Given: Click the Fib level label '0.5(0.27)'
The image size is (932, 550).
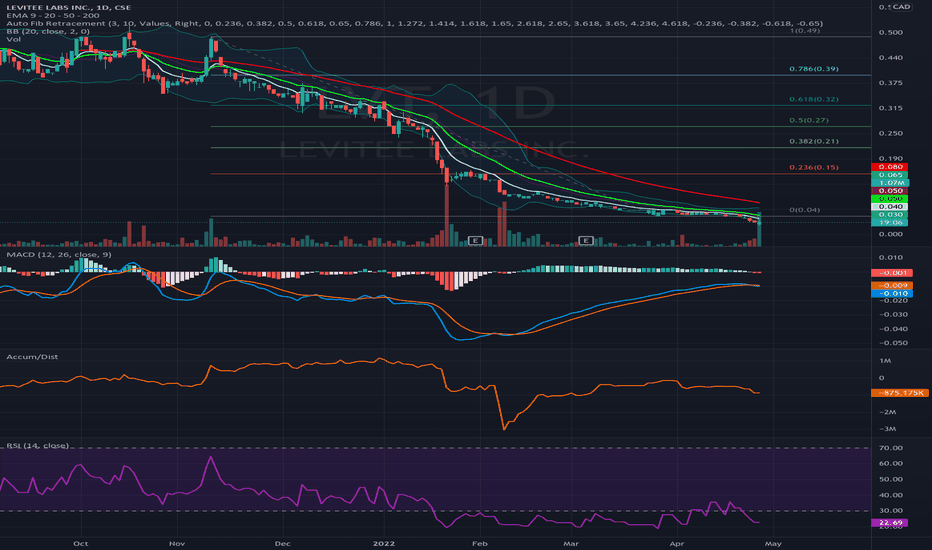Looking at the screenshot, I should pyautogui.click(x=809, y=120).
